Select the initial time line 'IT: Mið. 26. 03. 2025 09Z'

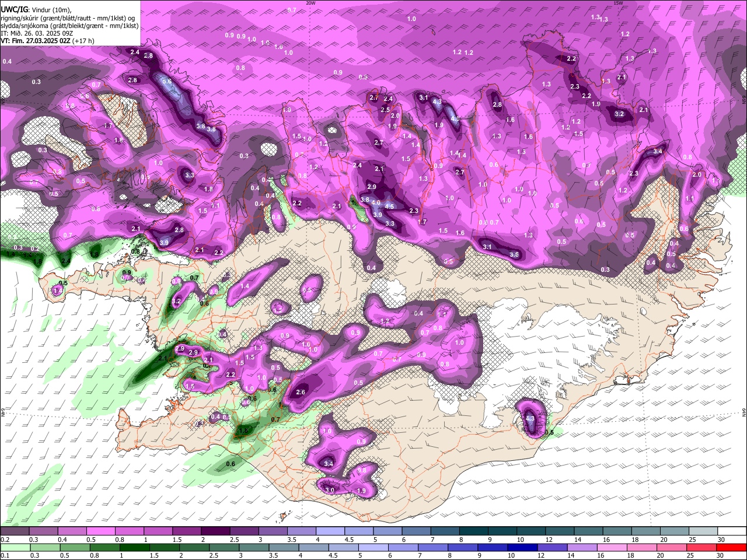(37, 33)
